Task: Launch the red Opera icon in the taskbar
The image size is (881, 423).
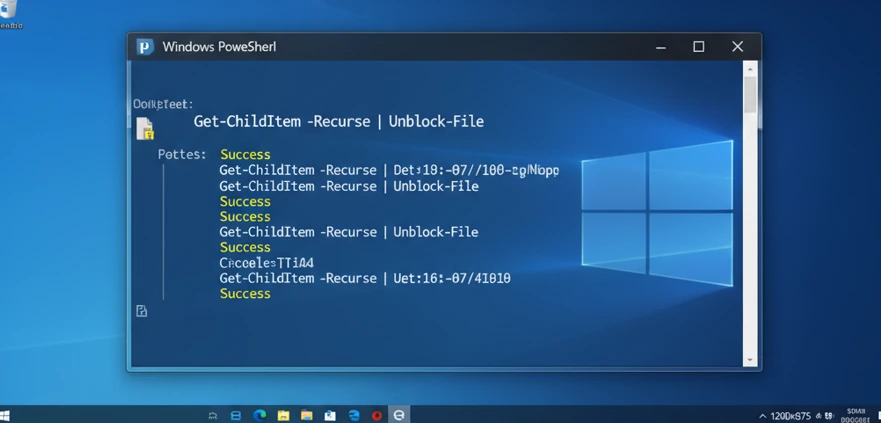Action: click(x=377, y=416)
